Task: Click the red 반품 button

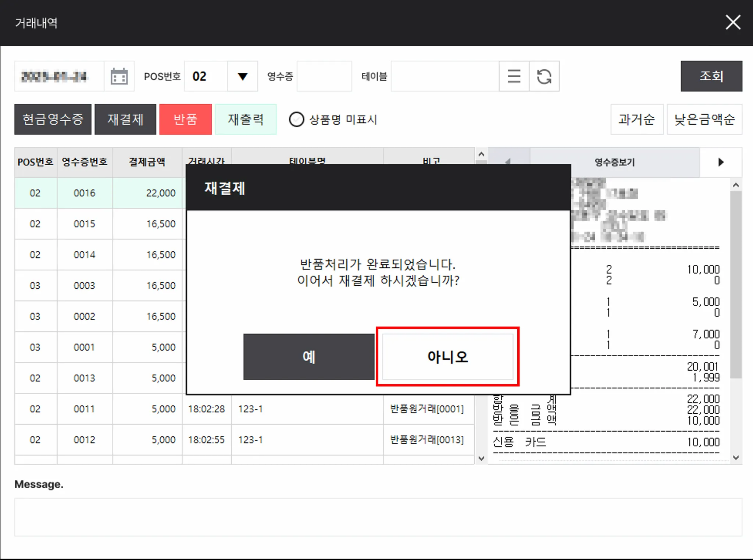Action: 185,120
